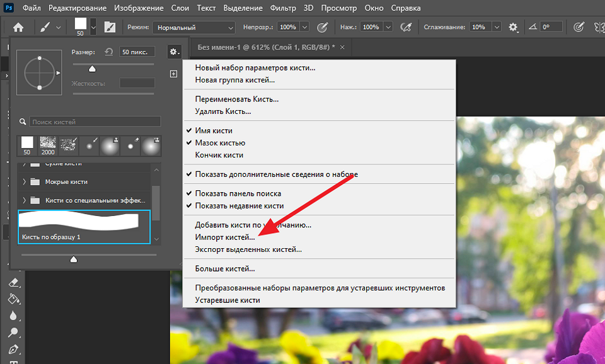The image size is (605, 364).
Task: Open the opacity percentage dropdown arrow
Action: (304, 27)
